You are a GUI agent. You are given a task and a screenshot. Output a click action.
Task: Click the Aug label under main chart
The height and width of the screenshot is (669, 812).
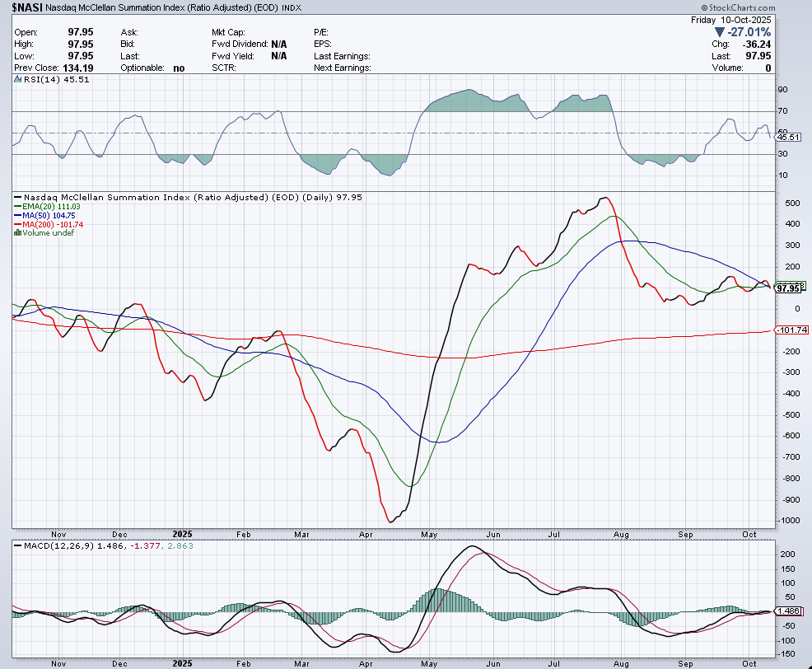click(621, 534)
